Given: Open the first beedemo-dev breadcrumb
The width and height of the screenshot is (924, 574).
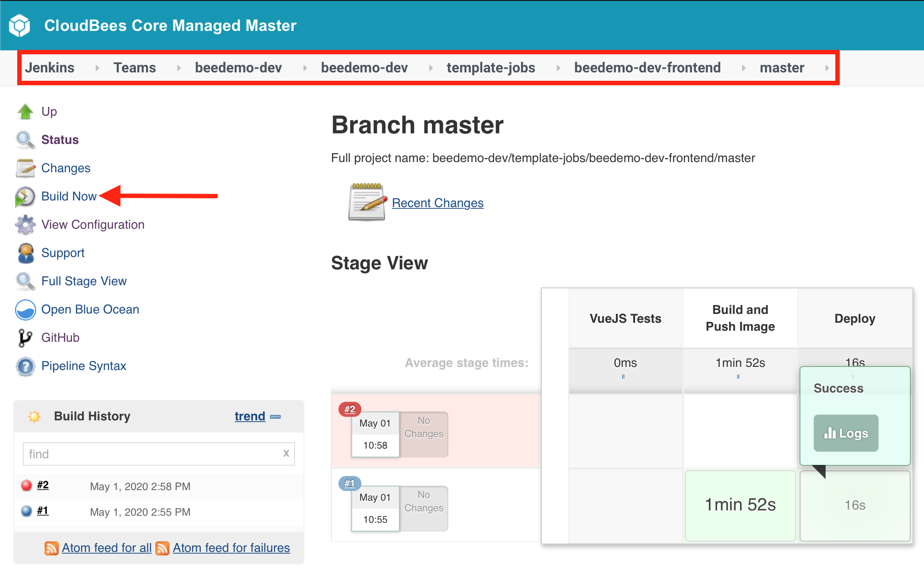Looking at the screenshot, I should [x=238, y=68].
